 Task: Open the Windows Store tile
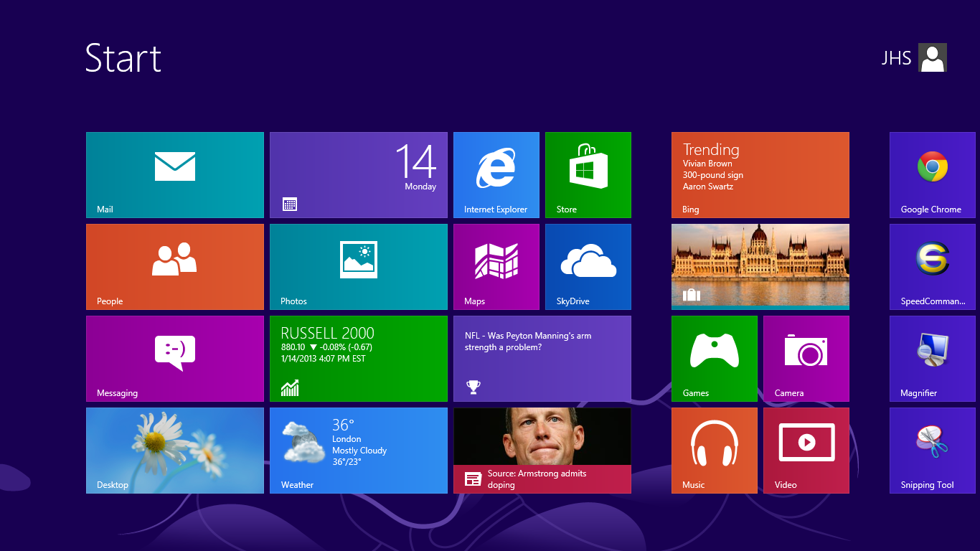pyautogui.click(x=588, y=174)
